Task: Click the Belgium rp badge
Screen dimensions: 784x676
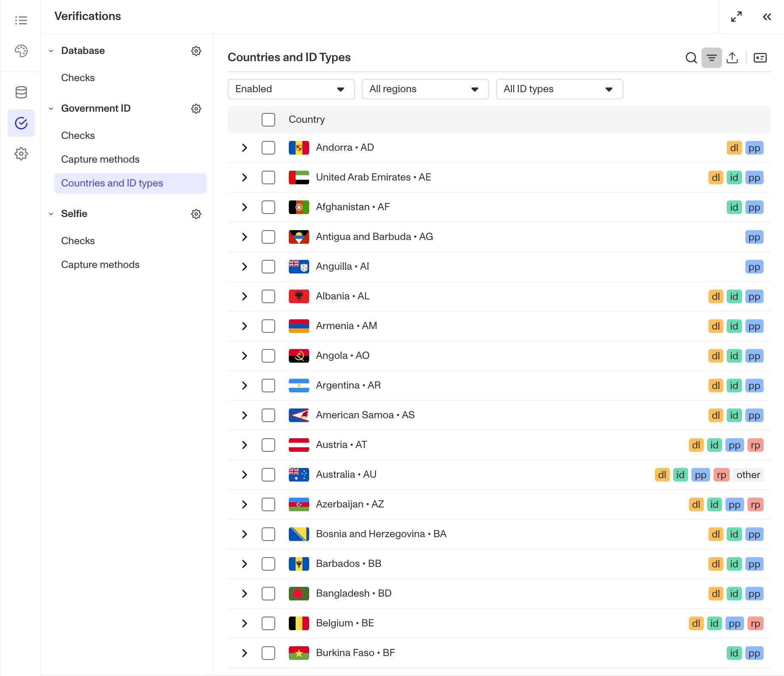Action: point(755,623)
